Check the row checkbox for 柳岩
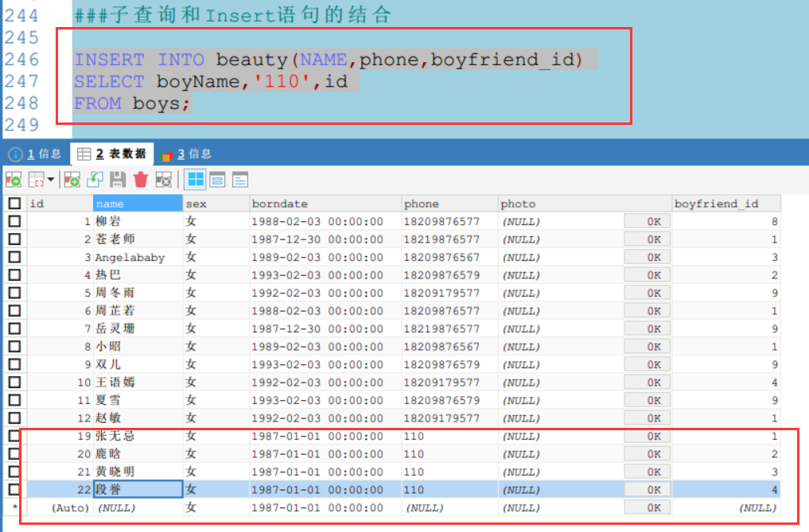Screen dimensions: 809x532 (x=14, y=221)
